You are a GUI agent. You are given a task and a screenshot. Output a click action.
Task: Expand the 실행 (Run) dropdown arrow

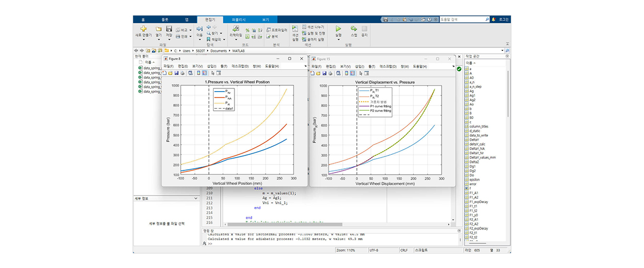tap(338, 40)
